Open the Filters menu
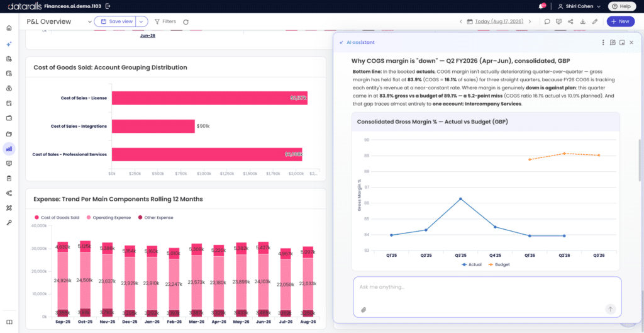The image size is (644, 333). click(x=165, y=21)
